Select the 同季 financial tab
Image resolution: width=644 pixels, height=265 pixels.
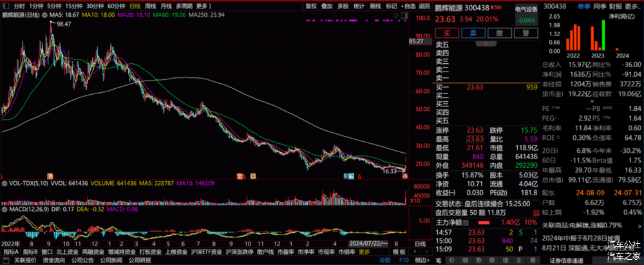click(x=600, y=6)
